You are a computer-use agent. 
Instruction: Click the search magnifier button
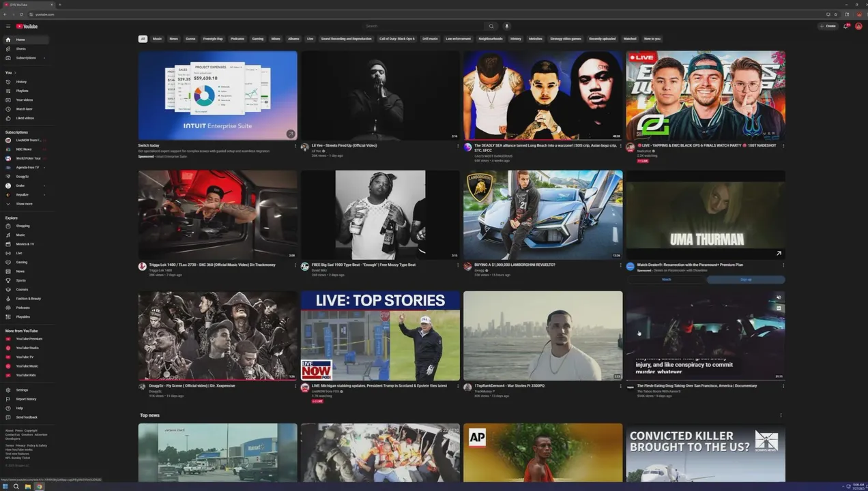pos(491,26)
